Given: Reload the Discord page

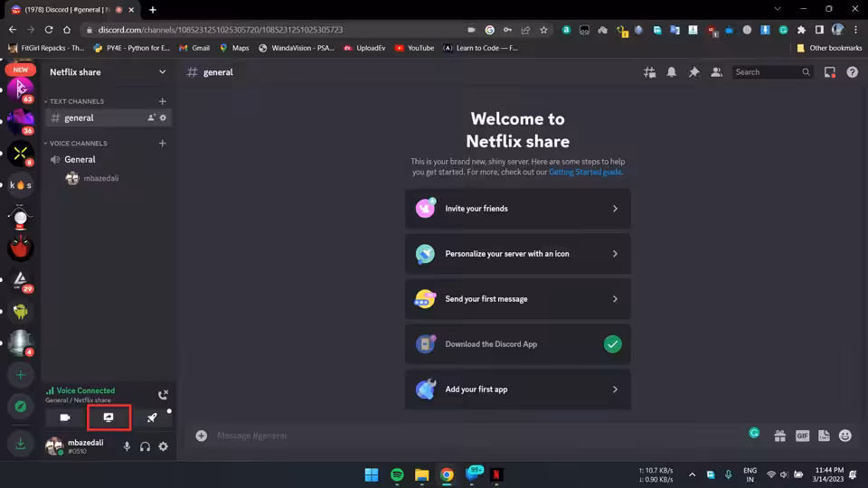Looking at the screenshot, I should point(49,30).
